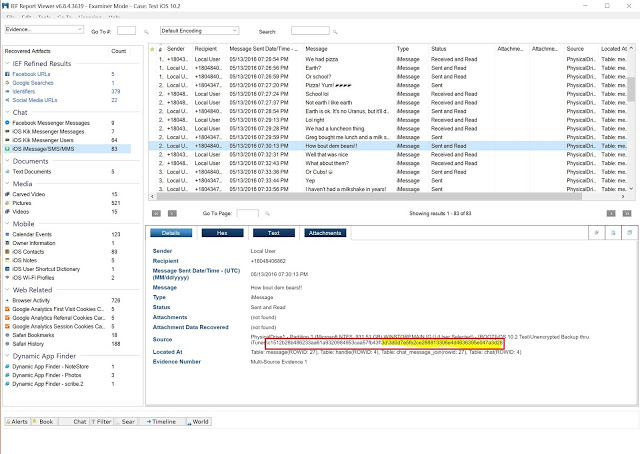Image resolution: width=640 pixels, height=454 pixels.
Task: Click the magnifier icon beside Go To #
Action: 146,31
